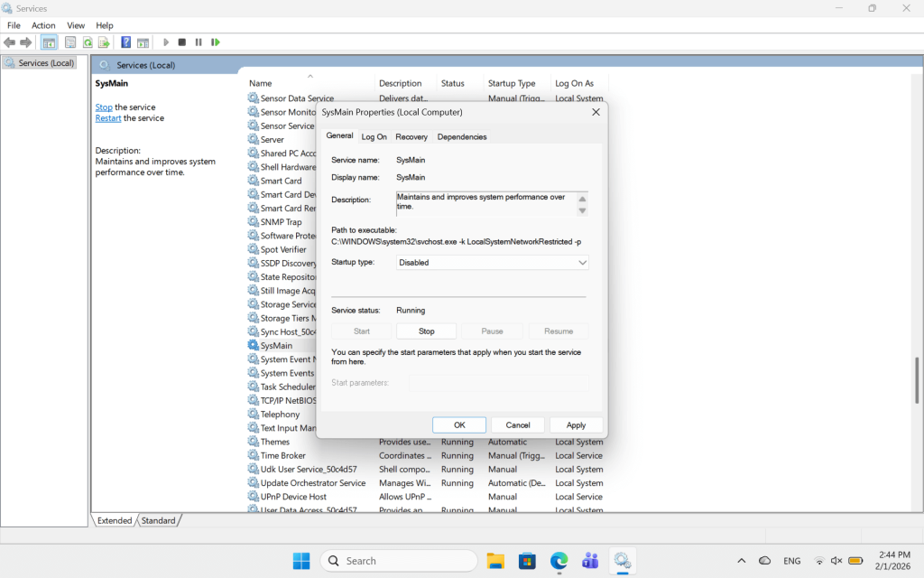Pause the service using the pause toolbar icon
924x578 pixels.
click(197, 42)
